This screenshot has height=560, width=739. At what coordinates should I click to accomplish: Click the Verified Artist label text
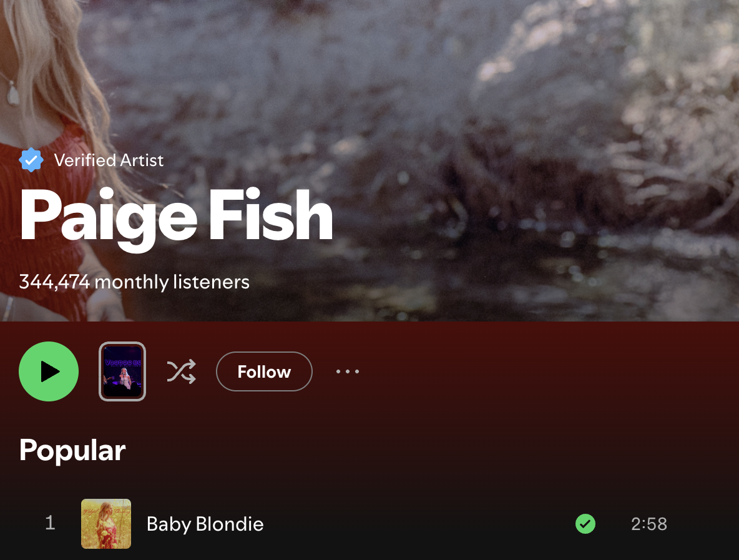(109, 160)
